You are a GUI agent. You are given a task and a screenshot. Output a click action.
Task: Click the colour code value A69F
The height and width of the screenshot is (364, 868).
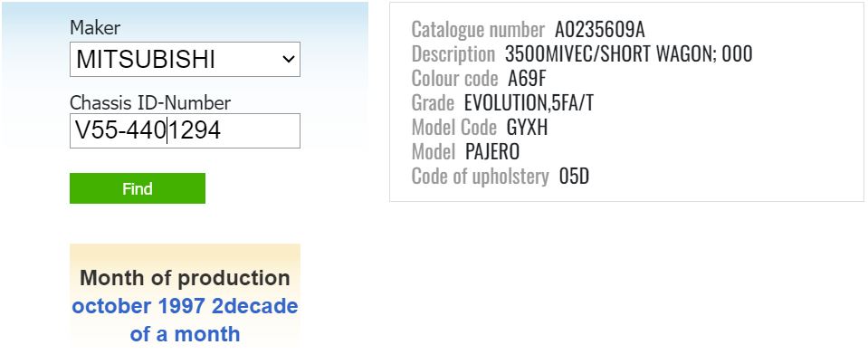point(528,78)
